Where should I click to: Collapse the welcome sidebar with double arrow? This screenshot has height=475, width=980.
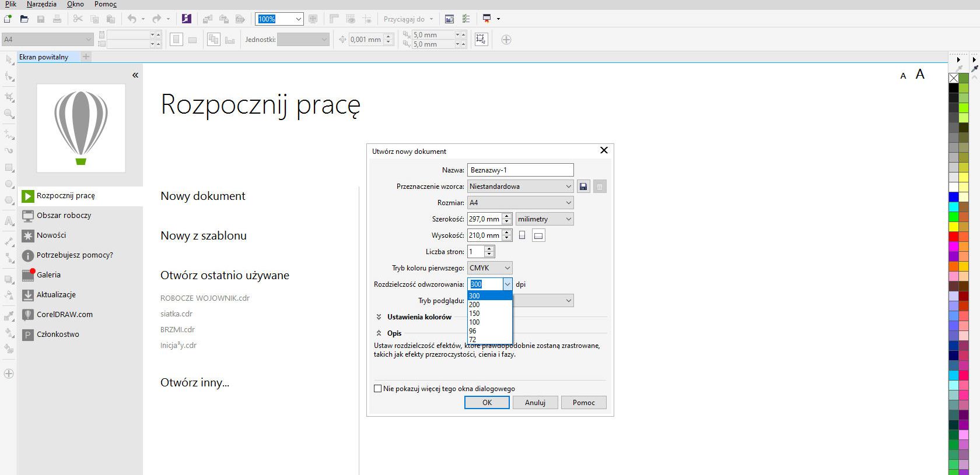tap(135, 75)
